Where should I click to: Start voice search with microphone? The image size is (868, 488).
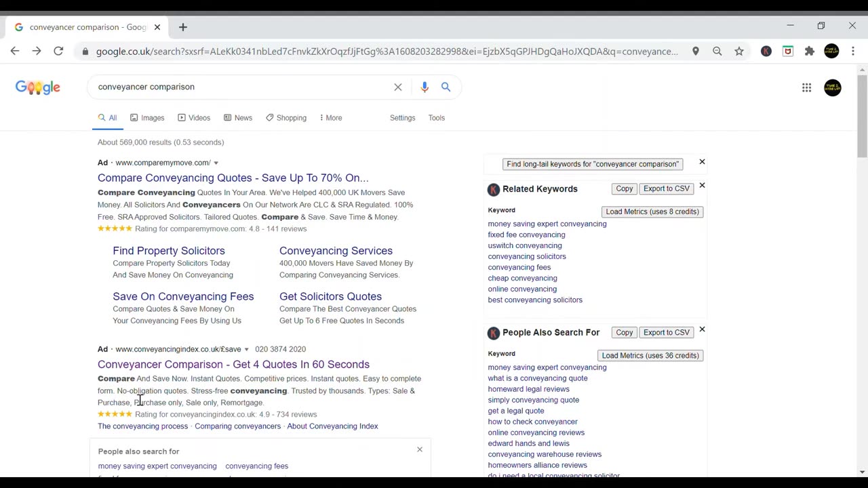tap(425, 87)
